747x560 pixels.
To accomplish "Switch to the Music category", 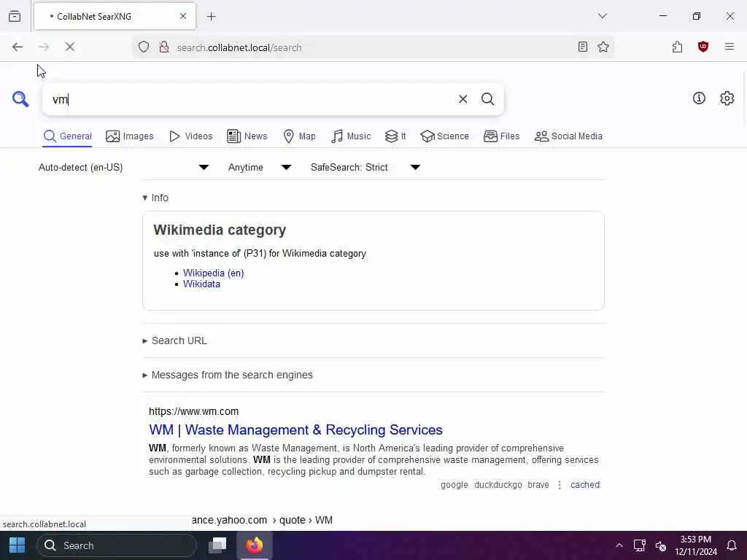I will coord(351,136).
